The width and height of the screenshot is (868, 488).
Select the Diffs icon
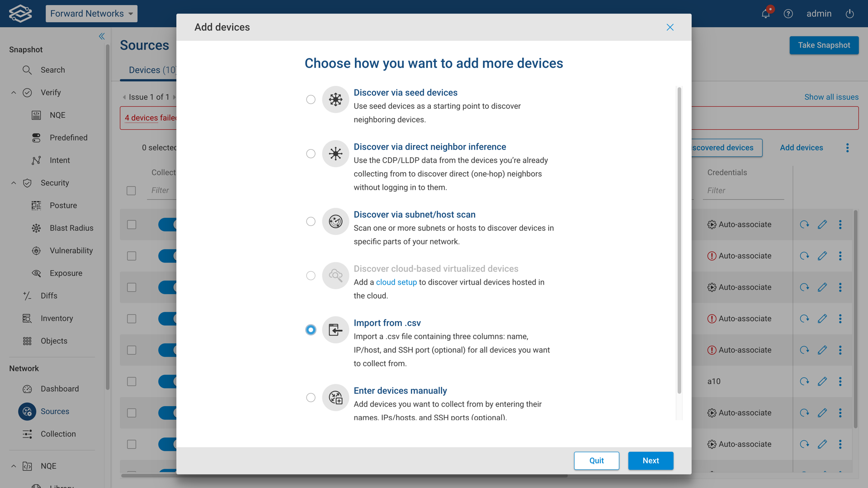pos(27,296)
